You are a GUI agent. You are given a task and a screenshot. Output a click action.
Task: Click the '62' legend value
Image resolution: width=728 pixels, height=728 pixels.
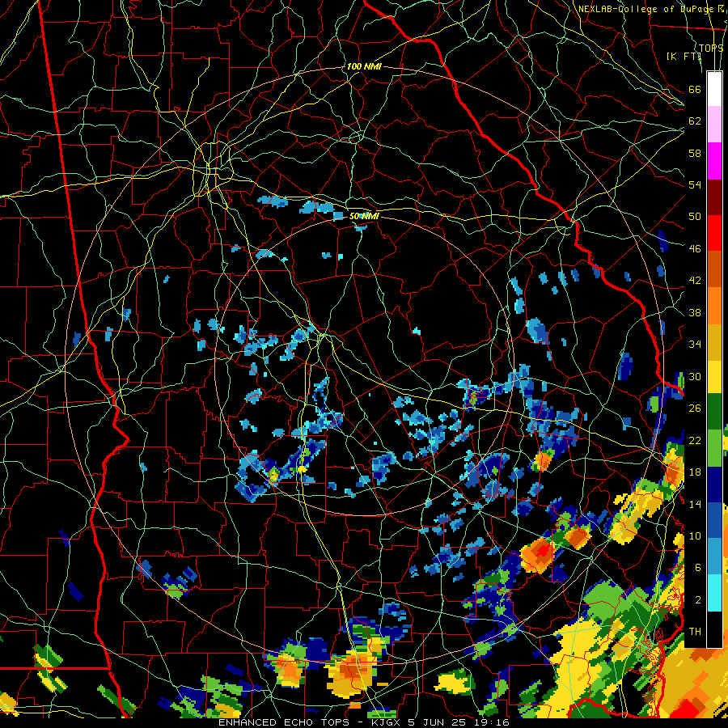point(695,121)
